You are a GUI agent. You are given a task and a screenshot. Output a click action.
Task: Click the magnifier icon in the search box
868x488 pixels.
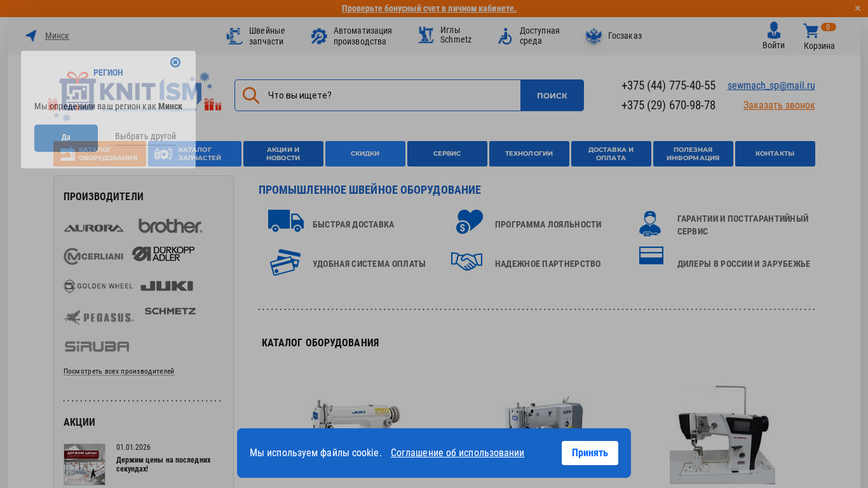click(x=251, y=95)
